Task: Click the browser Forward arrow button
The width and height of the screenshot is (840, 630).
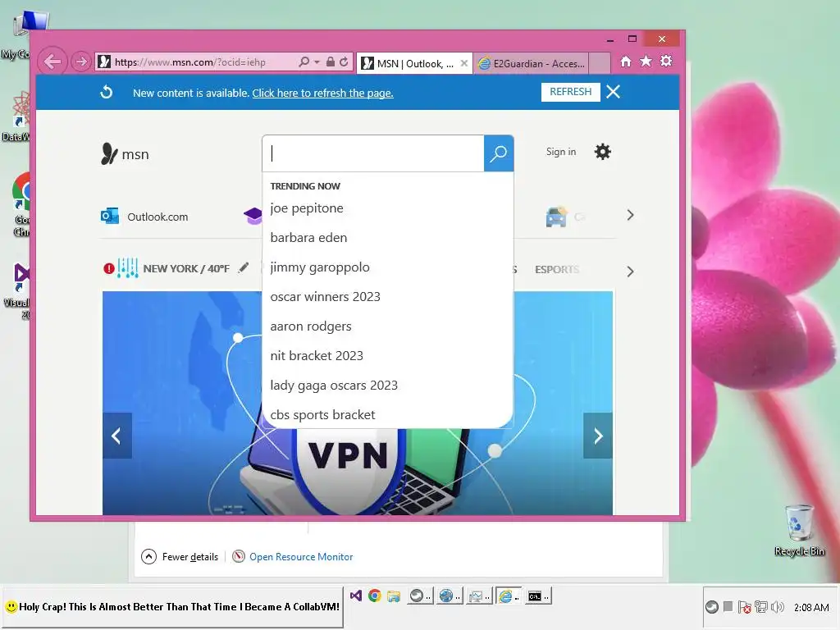Action: (x=81, y=62)
